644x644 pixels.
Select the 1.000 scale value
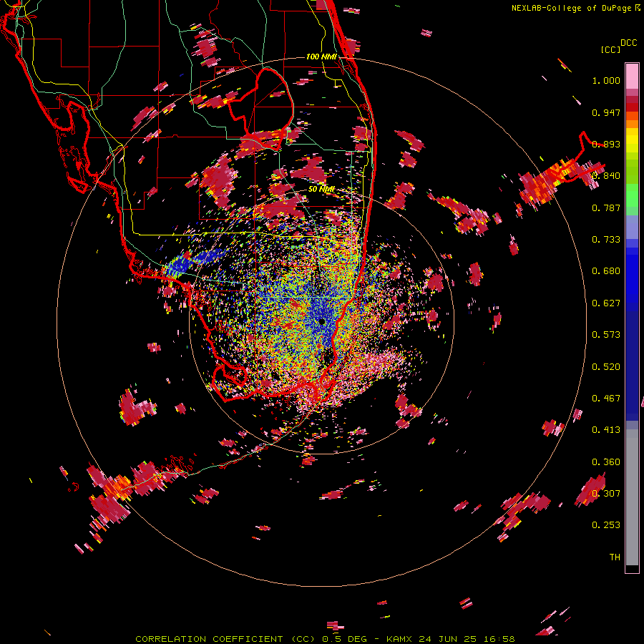(x=606, y=80)
